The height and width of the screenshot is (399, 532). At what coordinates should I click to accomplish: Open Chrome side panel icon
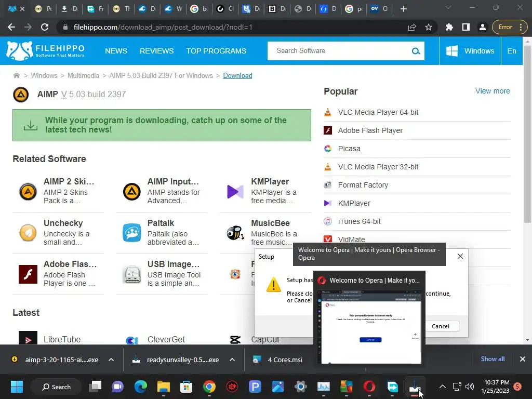point(466,27)
